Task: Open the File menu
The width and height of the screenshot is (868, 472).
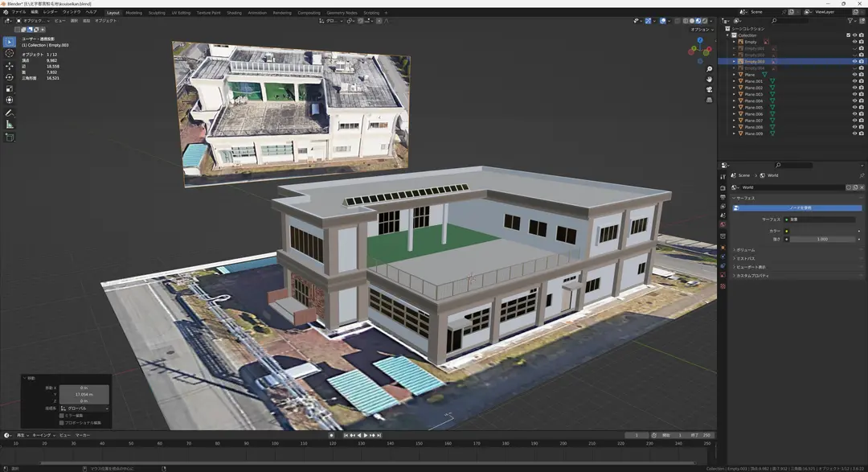Action: coord(18,11)
